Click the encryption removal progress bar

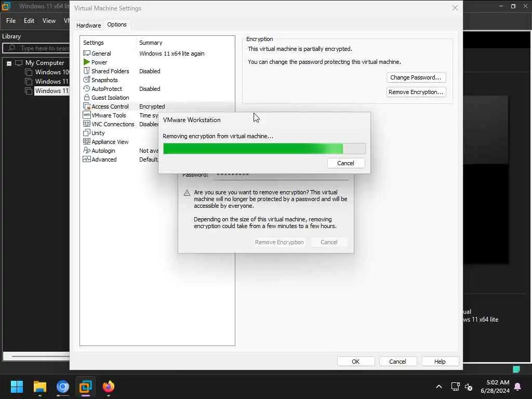coord(264,149)
